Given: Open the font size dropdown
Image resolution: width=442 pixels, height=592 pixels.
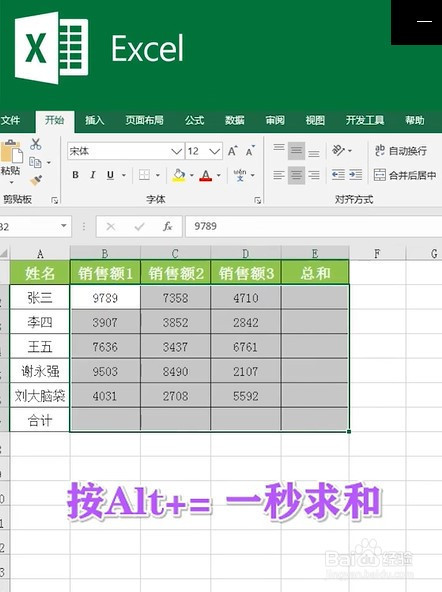Looking at the screenshot, I should 214,151.
